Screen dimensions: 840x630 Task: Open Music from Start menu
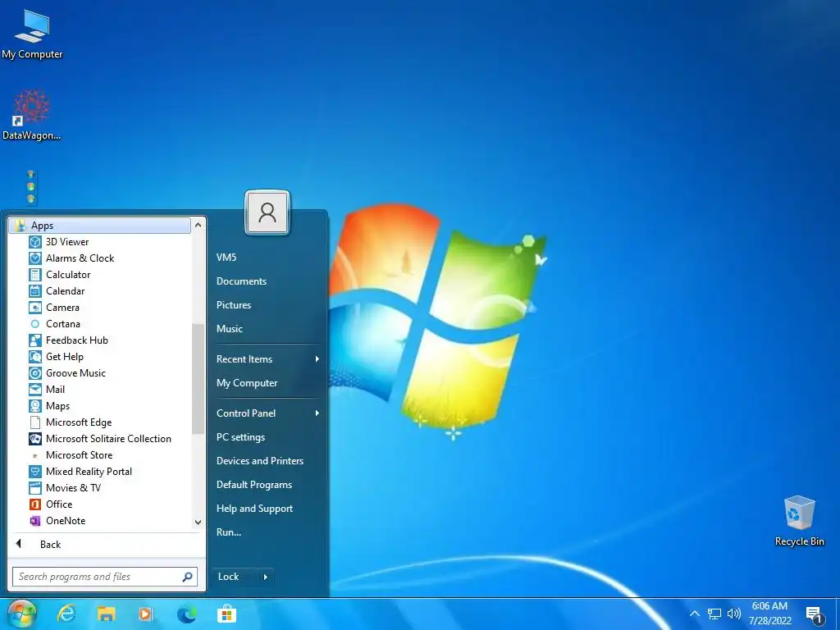[230, 329]
